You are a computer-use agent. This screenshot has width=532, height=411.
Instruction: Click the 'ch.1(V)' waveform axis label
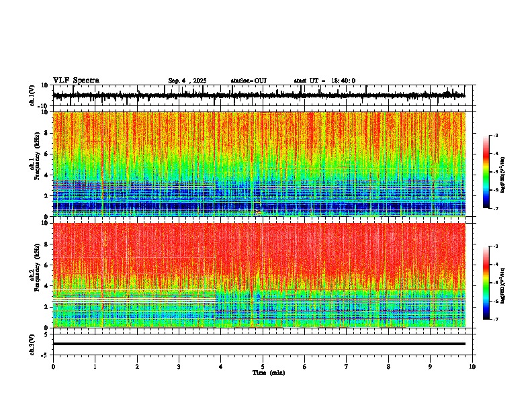coord(32,95)
